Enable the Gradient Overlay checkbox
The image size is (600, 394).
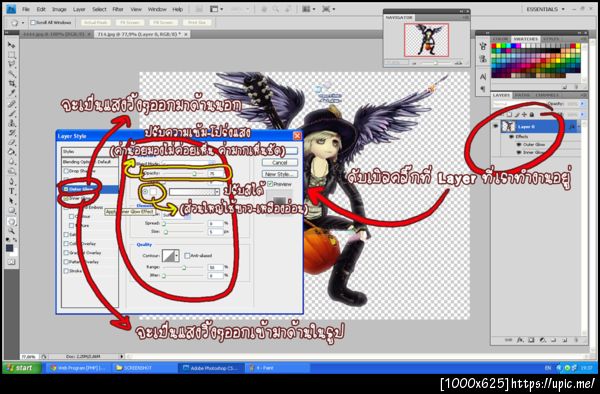(66, 253)
